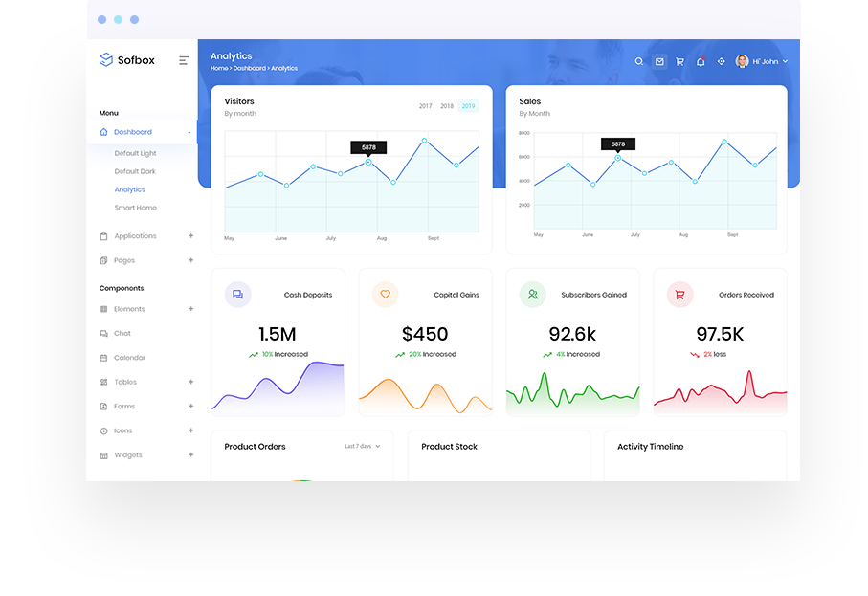The height and width of the screenshot is (596, 868).
Task: Open Smart Home from the sidebar
Action: [135, 208]
